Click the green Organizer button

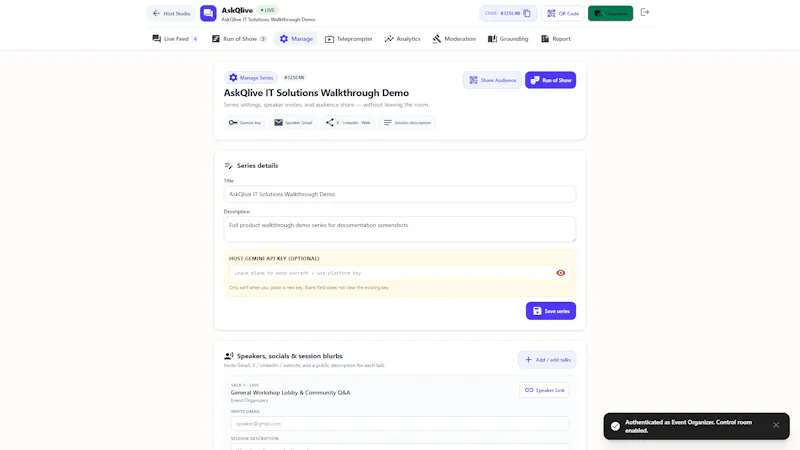[x=610, y=13]
